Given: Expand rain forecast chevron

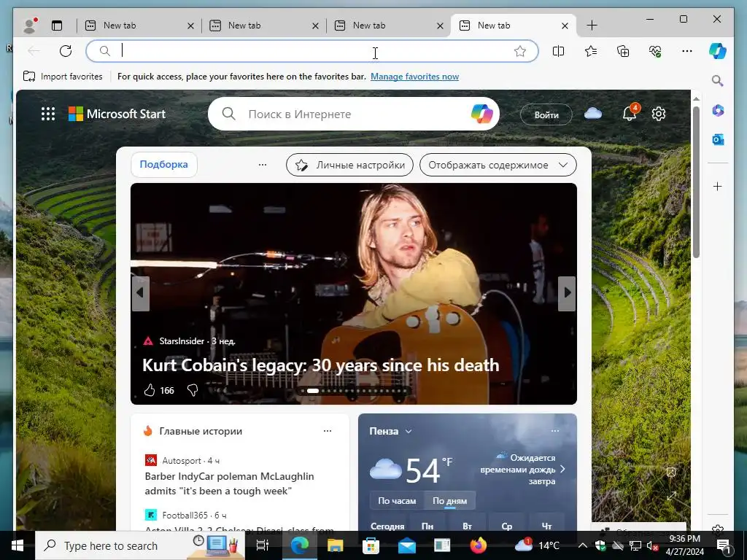Looking at the screenshot, I should pos(562,470).
